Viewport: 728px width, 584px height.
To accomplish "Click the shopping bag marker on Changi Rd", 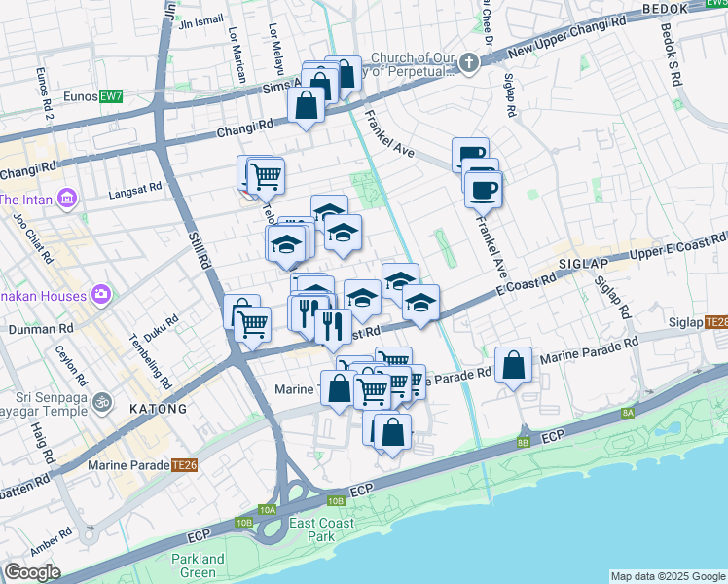I will (306, 106).
